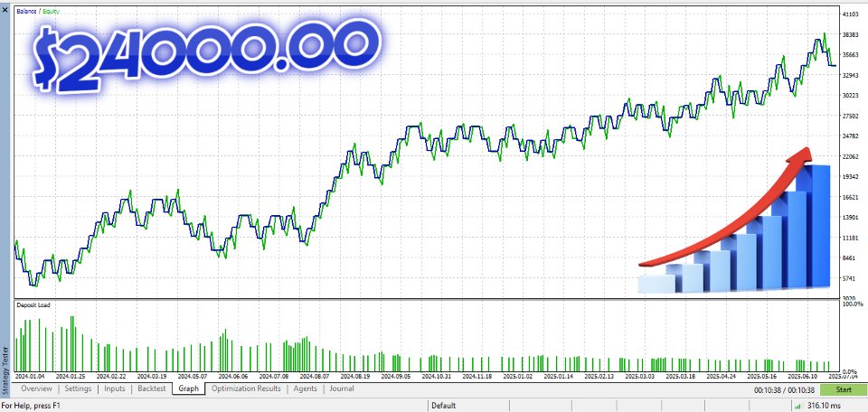Click the 24782 axis value

(x=850, y=136)
